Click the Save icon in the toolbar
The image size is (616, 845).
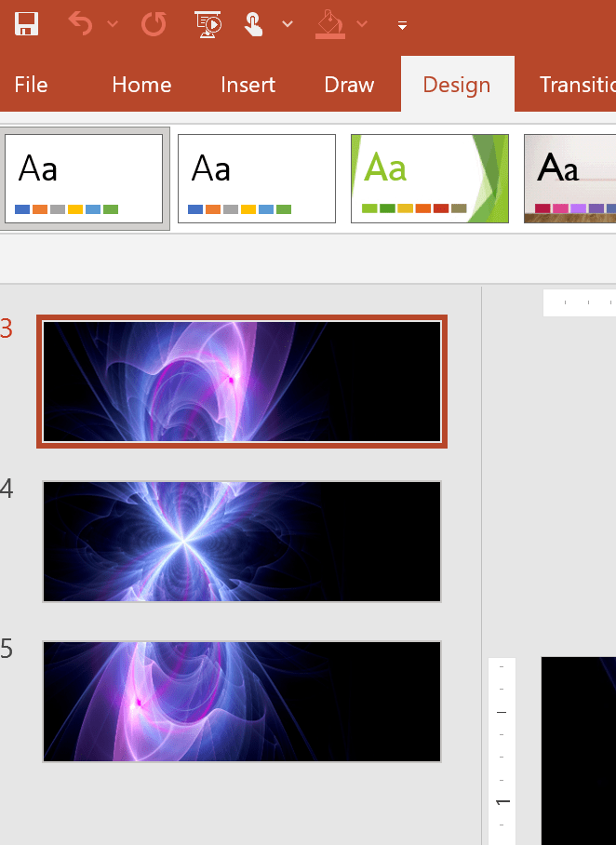click(26, 24)
